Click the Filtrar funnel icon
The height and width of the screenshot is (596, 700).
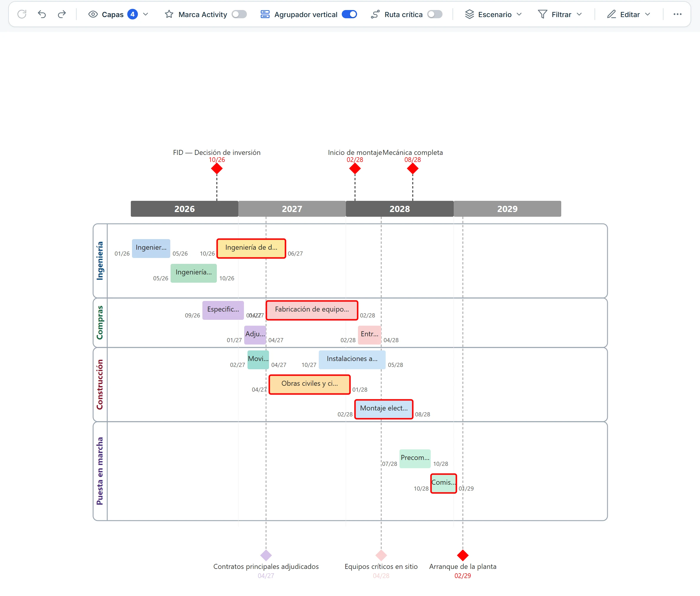pyautogui.click(x=542, y=14)
